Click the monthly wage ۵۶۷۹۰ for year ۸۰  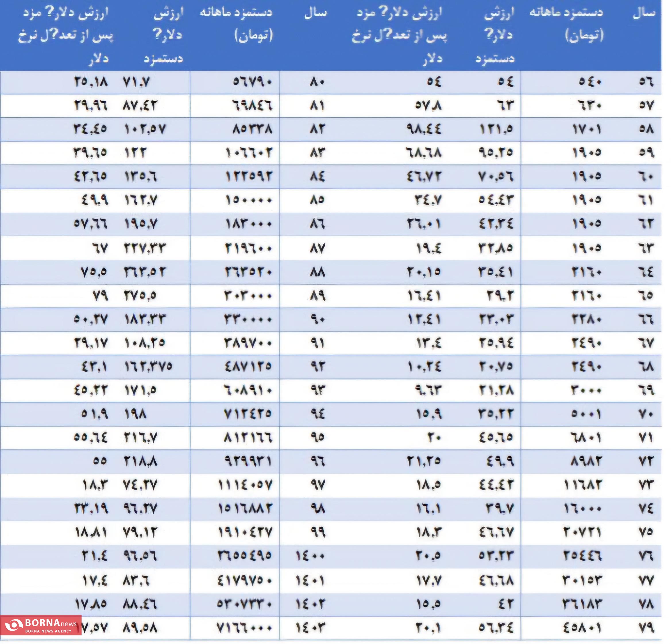coord(252,82)
